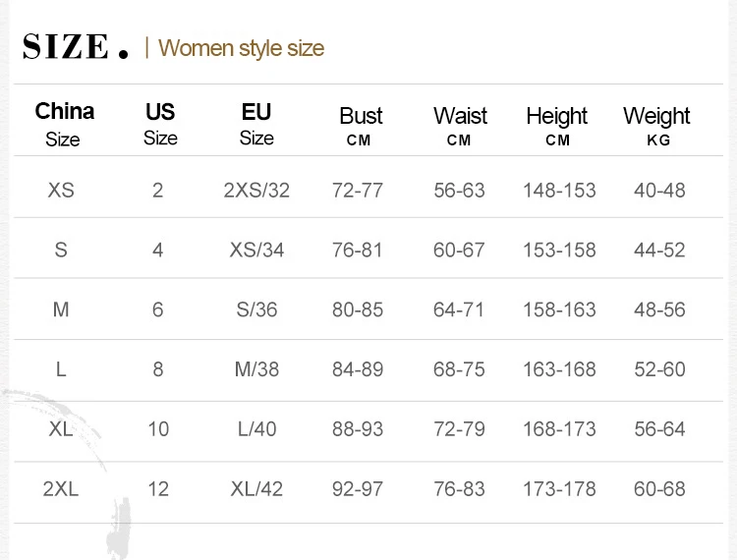Click the SIZE heading title
The image size is (737, 560).
(x=75, y=47)
